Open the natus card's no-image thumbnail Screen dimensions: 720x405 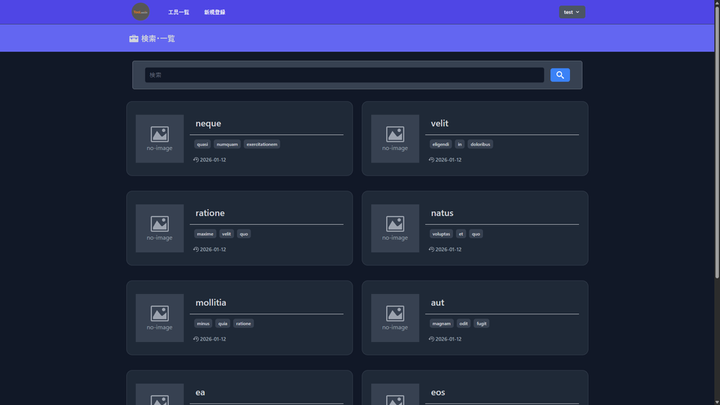pyautogui.click(x=395, y=228)
